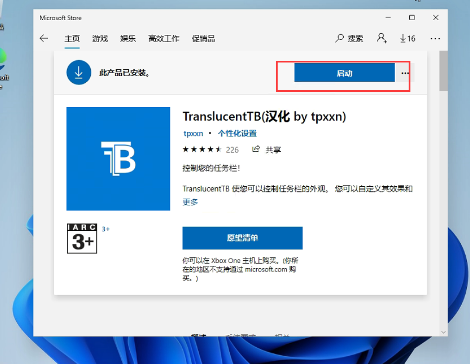Minimize the Microsoft Store window

tap(388, 18)
